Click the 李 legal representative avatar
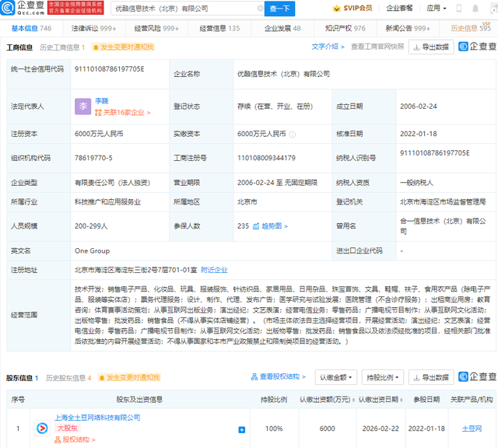 [83, 107]
